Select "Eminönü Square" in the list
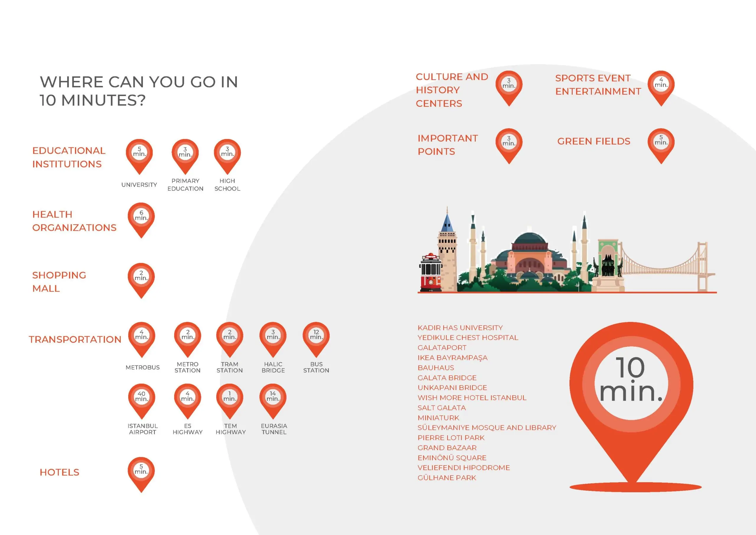 click(x=452, y=458)
